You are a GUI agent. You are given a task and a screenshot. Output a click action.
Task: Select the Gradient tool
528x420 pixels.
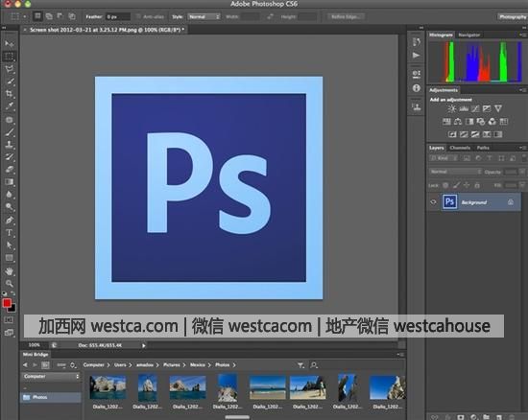pos(9,182)
